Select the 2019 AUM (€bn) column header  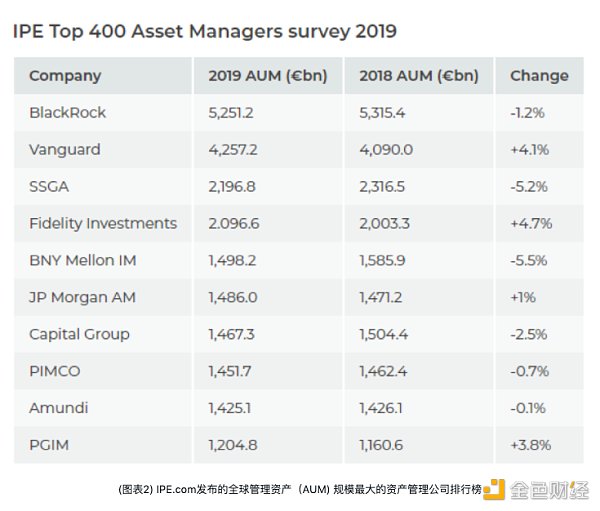click(268, 75)
